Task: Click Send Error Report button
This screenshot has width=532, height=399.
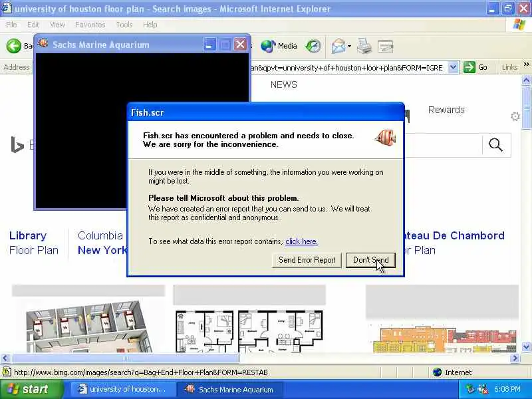Action: (x=307, y=260)
